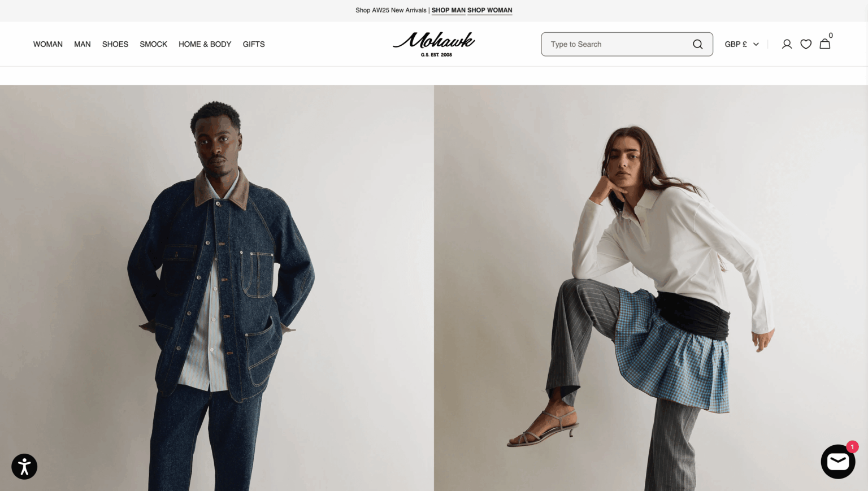The width and height of the screenshot is (868, 491).
Task: Click the Mohawk logo
Action: [x=434, y=44]
